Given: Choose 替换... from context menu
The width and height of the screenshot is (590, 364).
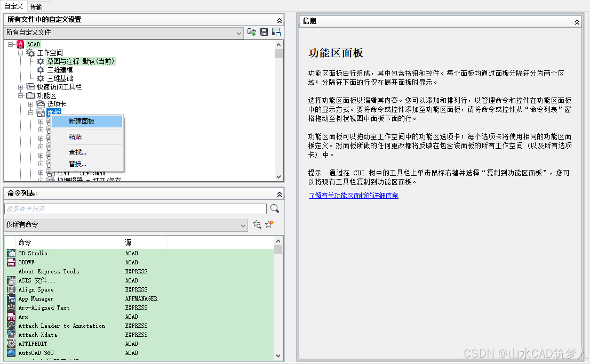Looking at the screenshot, I should coord(86,164).
